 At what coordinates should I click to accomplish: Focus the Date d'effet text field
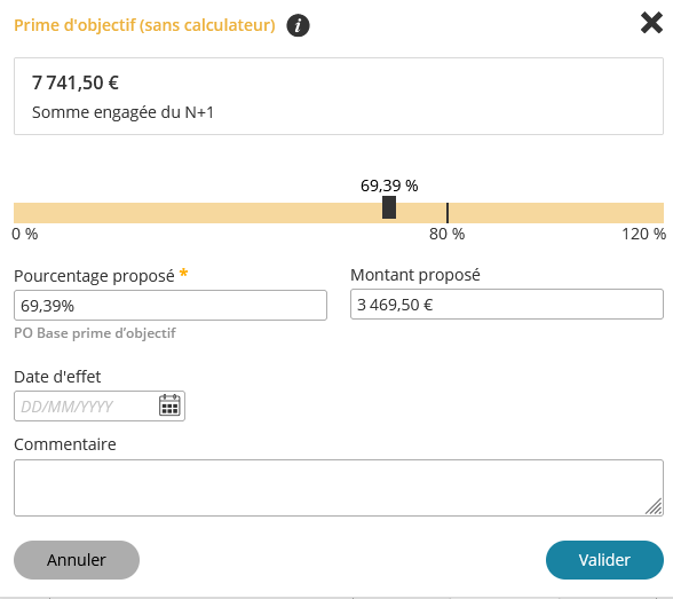pos(85,406)
